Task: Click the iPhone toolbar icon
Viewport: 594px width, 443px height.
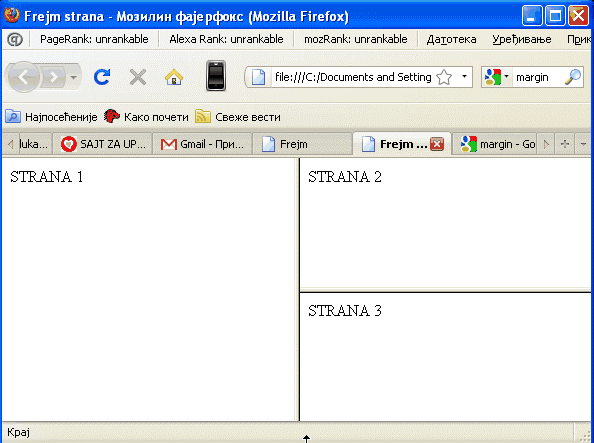Action: (216, 76)
